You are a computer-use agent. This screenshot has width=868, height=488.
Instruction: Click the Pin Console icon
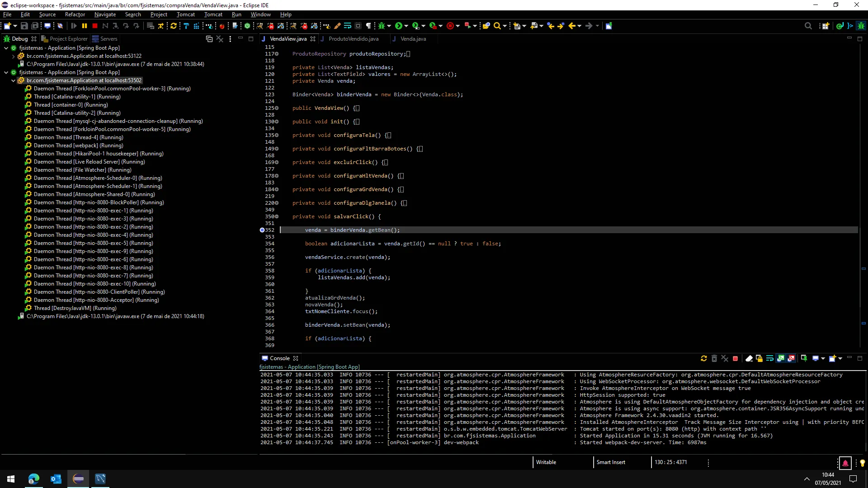[804, 358]
